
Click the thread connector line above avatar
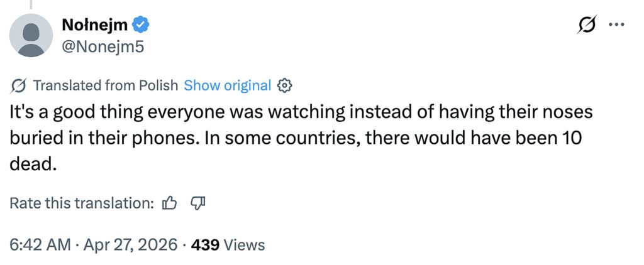point(31,4)
